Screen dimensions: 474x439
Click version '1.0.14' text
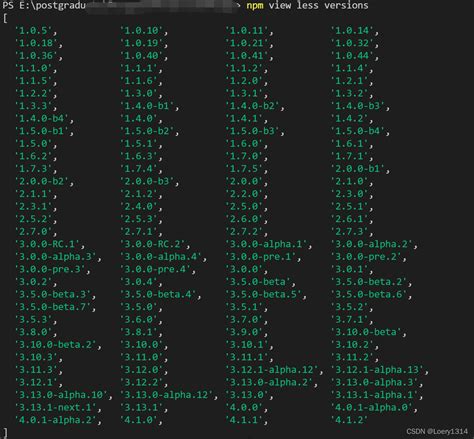pos(352,31)
